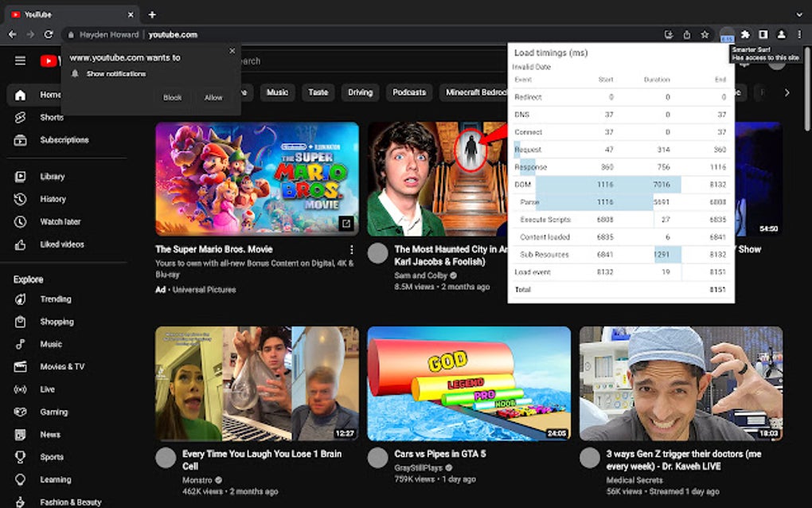Open Watch later using its icon

[x=19, y=221]
